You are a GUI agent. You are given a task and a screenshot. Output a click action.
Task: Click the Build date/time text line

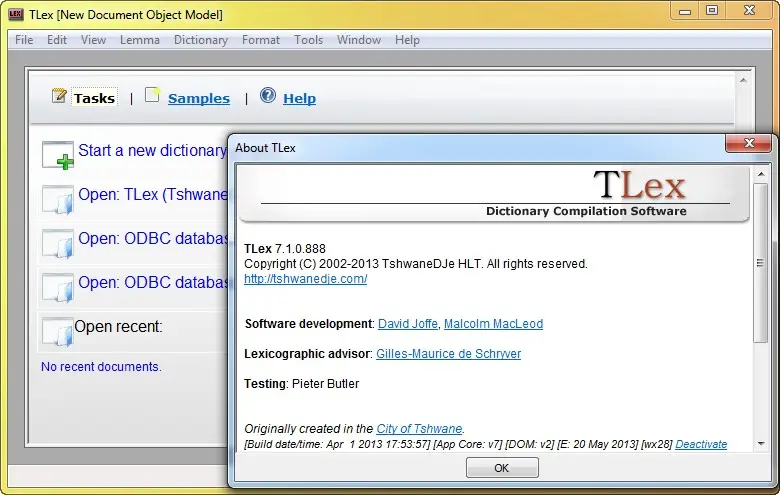[458, 444]
